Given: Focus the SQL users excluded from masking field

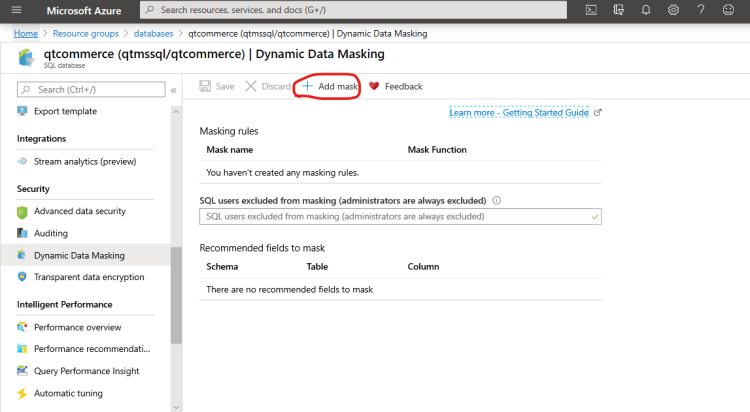Looking at the screenshot, I should (400, 216).
